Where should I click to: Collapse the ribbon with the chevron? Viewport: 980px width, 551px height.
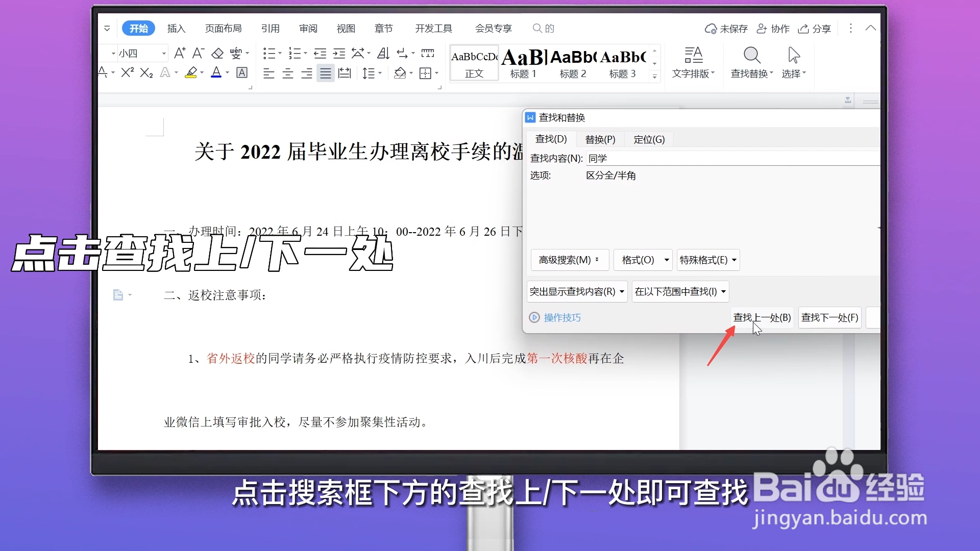coord(871,28)
